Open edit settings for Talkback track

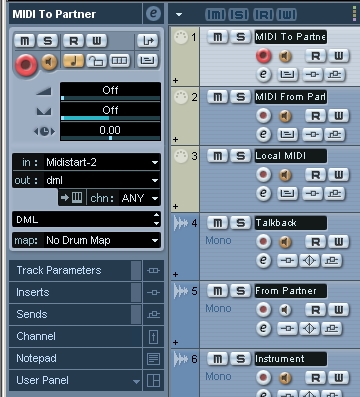pos(263,260)
